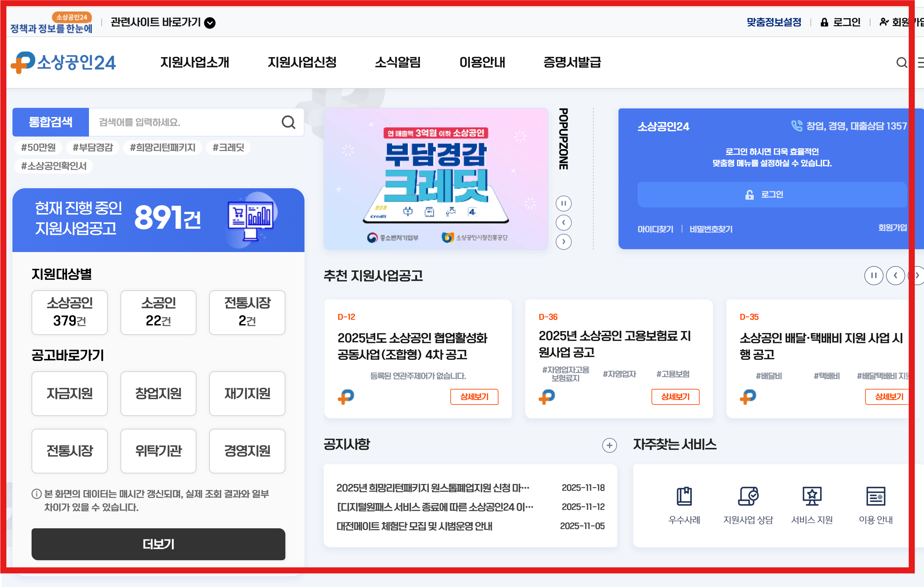Select the #부담경감 hashtag chip
The image size is (924, 587).
[x=92, y=148]
